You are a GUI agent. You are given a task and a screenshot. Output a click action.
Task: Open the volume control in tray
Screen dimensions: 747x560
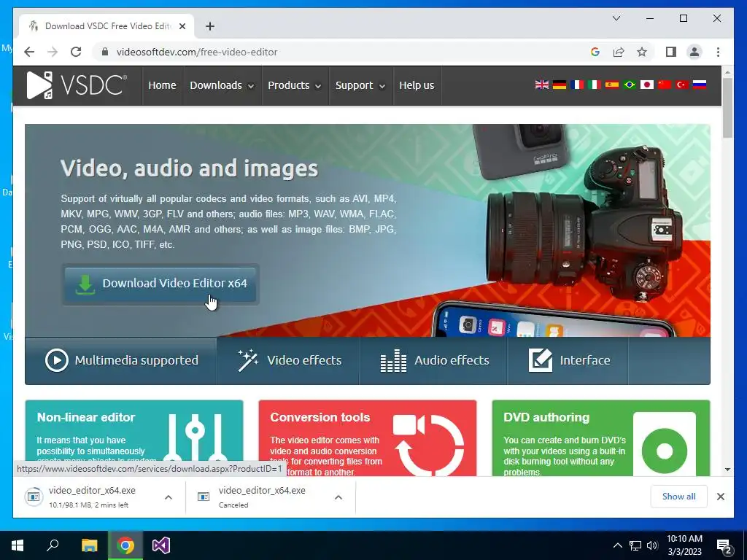[652, 545]
